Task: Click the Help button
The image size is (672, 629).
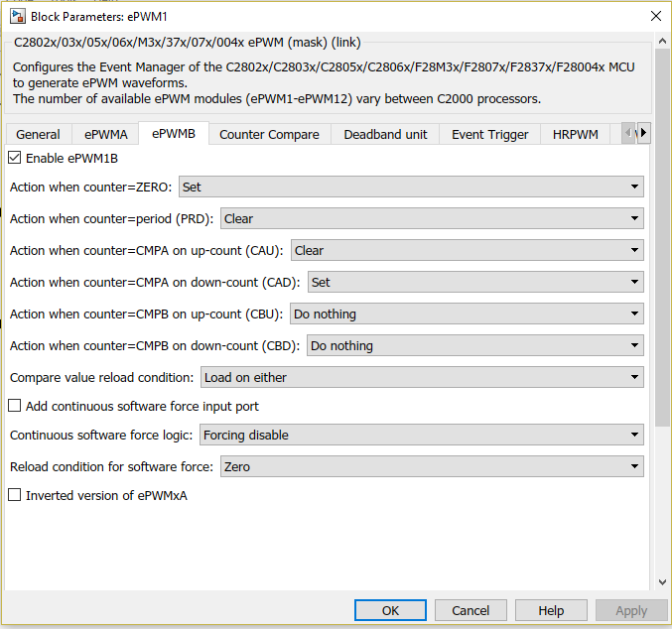Action: click(x=551, y=610)
